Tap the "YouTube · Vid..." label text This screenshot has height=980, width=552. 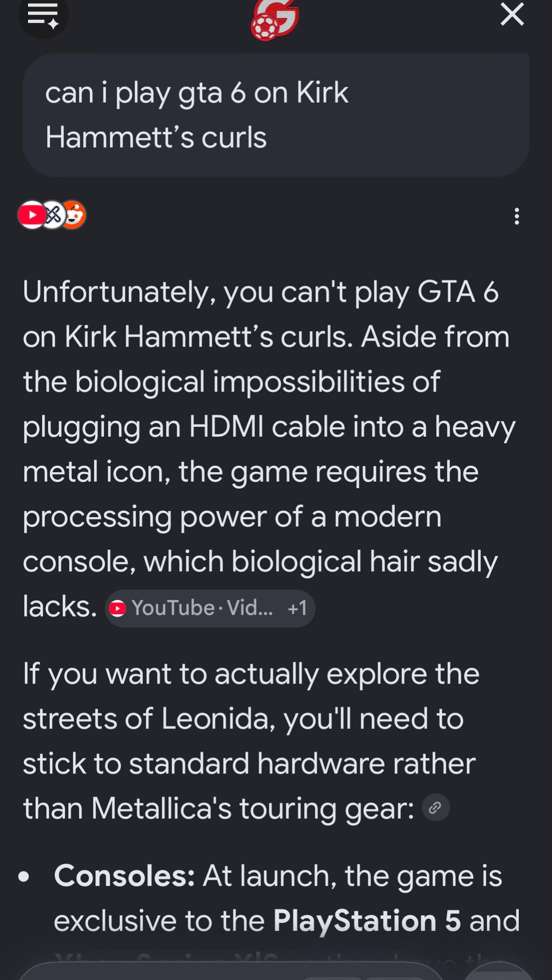pos(202,608)
